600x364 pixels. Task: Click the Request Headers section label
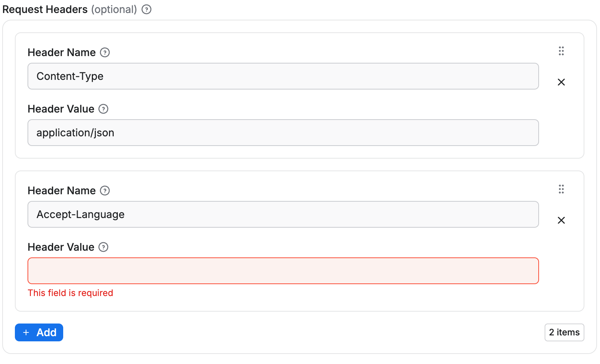coord(45,9)
